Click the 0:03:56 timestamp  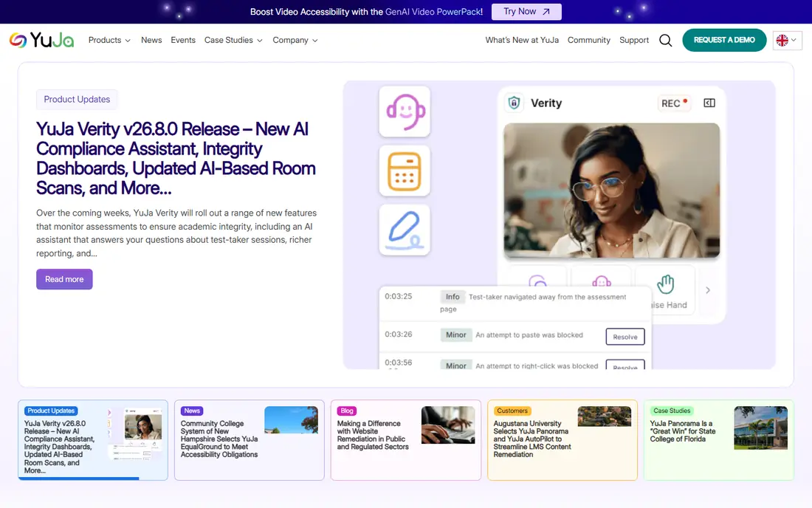point(398,363)
